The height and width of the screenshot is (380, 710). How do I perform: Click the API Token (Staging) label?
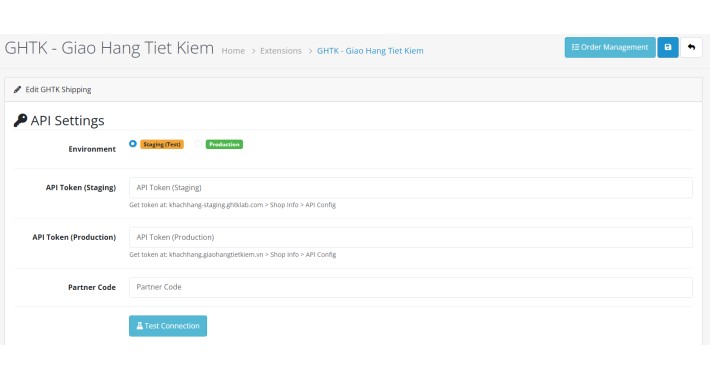pos(81,188)
